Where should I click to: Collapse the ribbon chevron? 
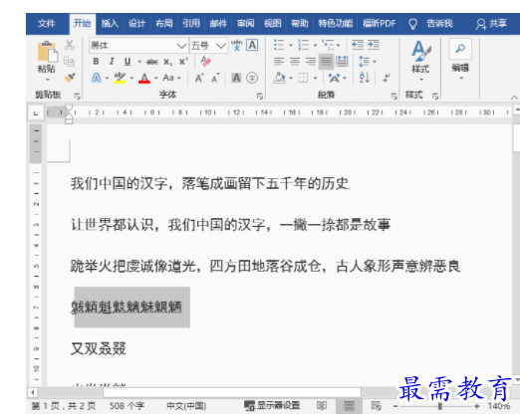click(514, 98)
